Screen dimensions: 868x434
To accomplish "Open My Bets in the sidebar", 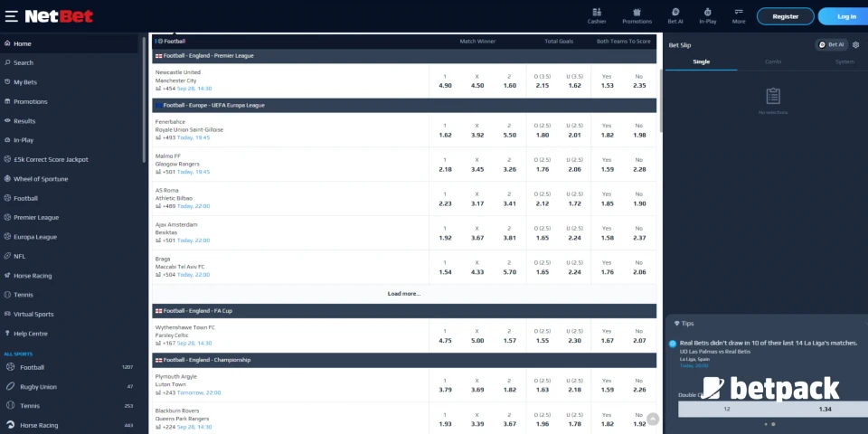I will click(x=69, y=82).
